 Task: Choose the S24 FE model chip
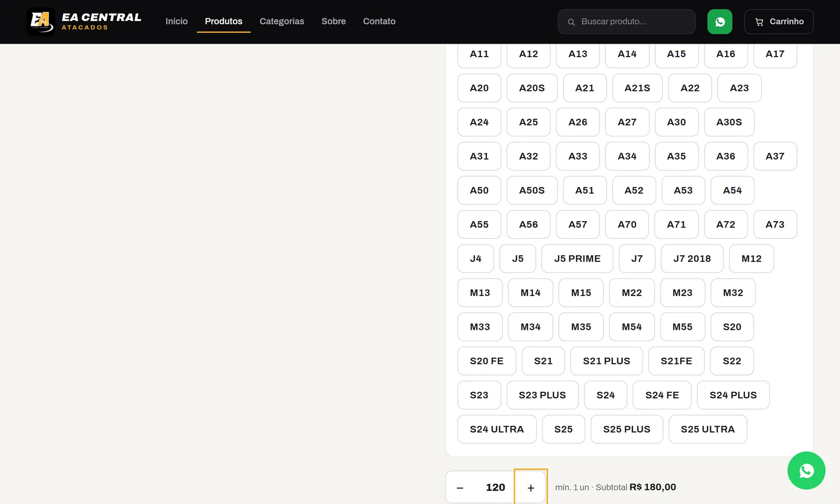click(662, 395)
